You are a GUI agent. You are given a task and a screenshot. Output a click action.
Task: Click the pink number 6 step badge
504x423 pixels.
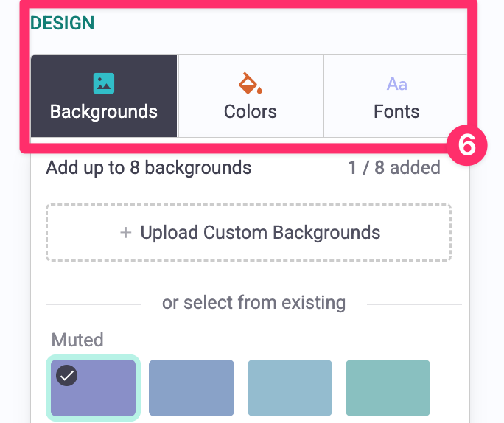467,146
